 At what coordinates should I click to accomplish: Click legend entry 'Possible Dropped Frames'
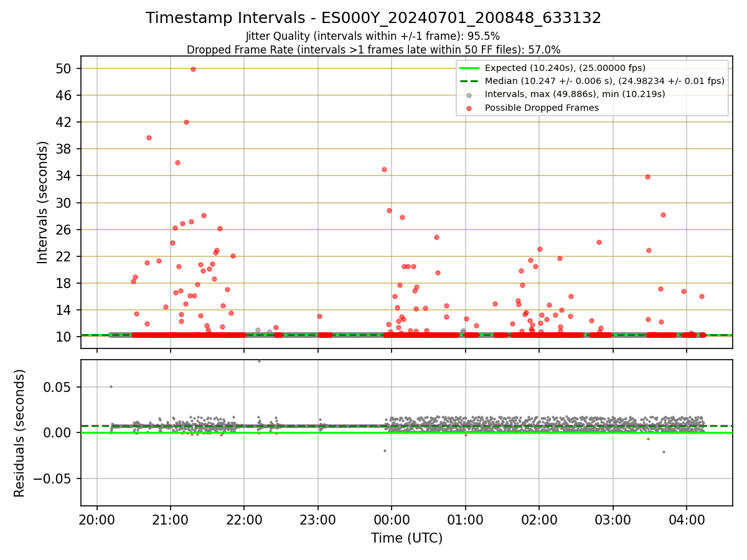[542, 108]
